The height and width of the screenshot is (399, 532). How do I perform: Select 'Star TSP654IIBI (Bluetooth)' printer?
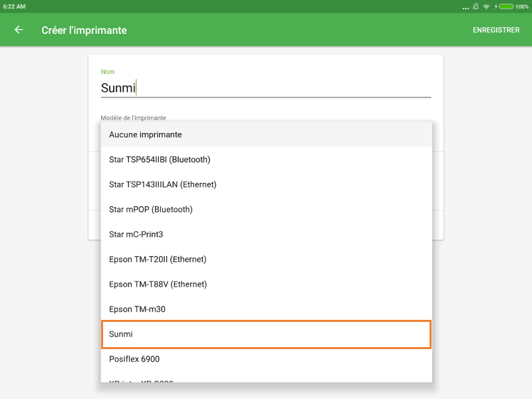[x=266, y=160]
